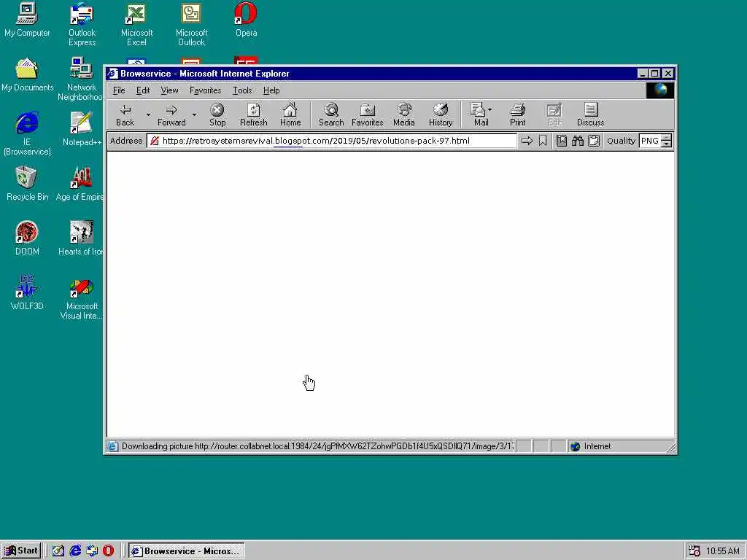Open the Media toolbar button
This screenshot has height=560, width=747.
404,115
